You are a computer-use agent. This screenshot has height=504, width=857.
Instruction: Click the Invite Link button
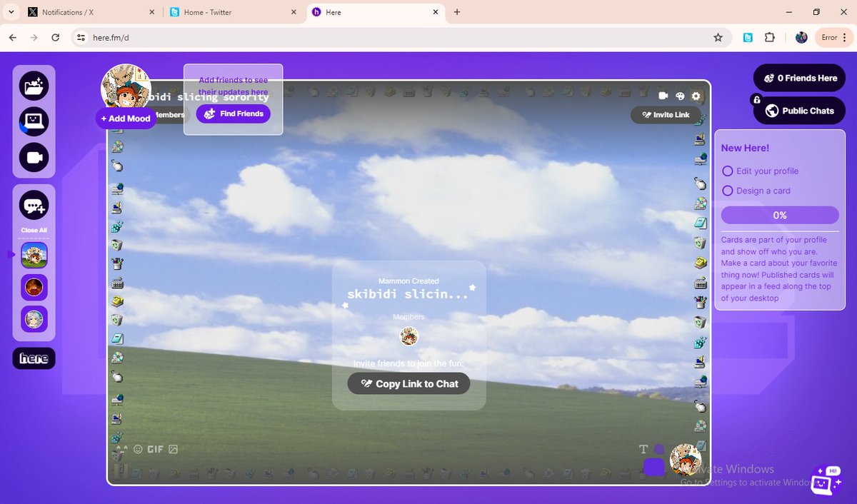pos(665,115)
